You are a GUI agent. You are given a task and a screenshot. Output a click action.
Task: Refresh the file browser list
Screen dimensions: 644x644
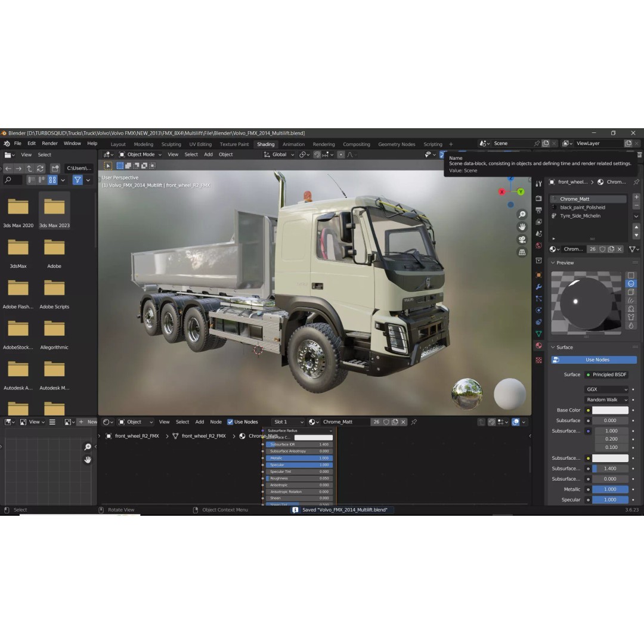pyautogui.click(x=40, y=168)
